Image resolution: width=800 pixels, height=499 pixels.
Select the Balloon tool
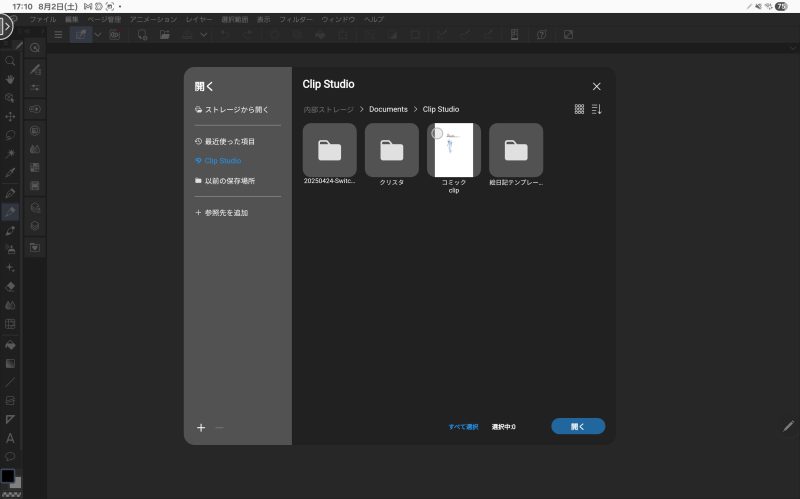(x=10, y=456)
